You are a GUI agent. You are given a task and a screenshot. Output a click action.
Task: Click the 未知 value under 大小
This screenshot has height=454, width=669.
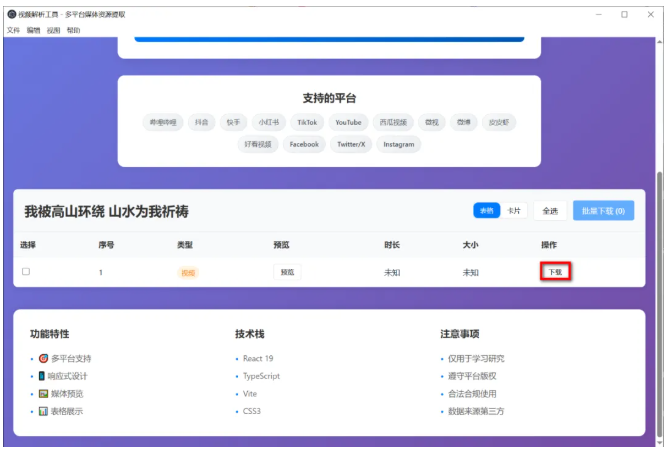pos(471,273)
